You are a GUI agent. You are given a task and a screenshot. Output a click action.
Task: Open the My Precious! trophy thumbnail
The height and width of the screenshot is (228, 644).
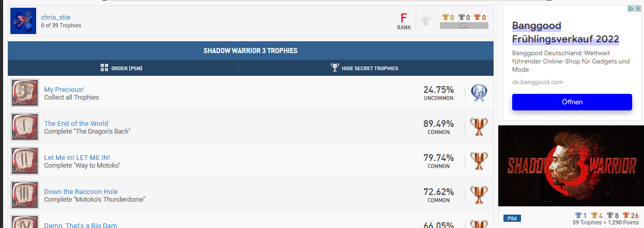point(25,93)
